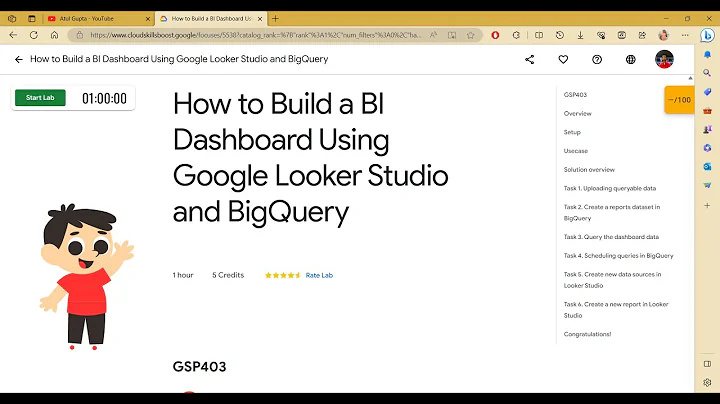Screen dimensions: 720x404
Task: Open browser settings and more menu
Action: [x=685, y=35]
